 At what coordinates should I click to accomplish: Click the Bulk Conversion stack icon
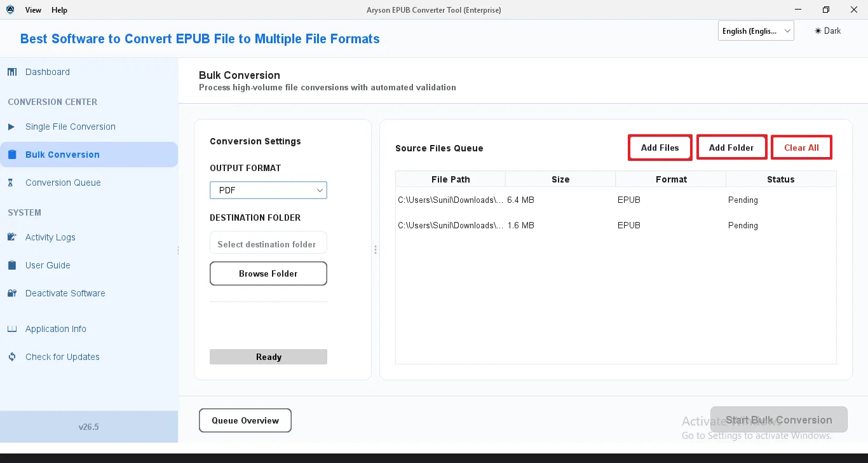(x=12, y=155)
